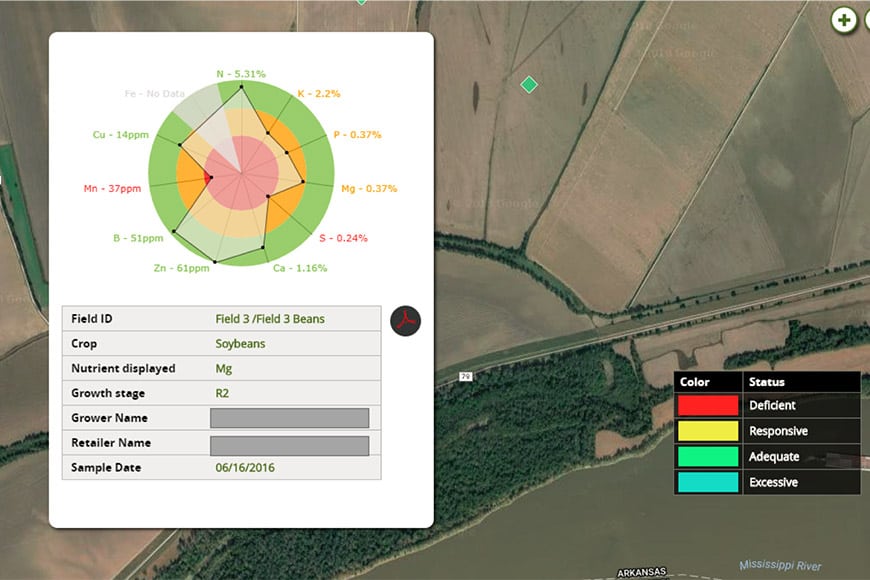
Task: Select the Zn - 61ppm nutrient label
Action: pos(181,268)
